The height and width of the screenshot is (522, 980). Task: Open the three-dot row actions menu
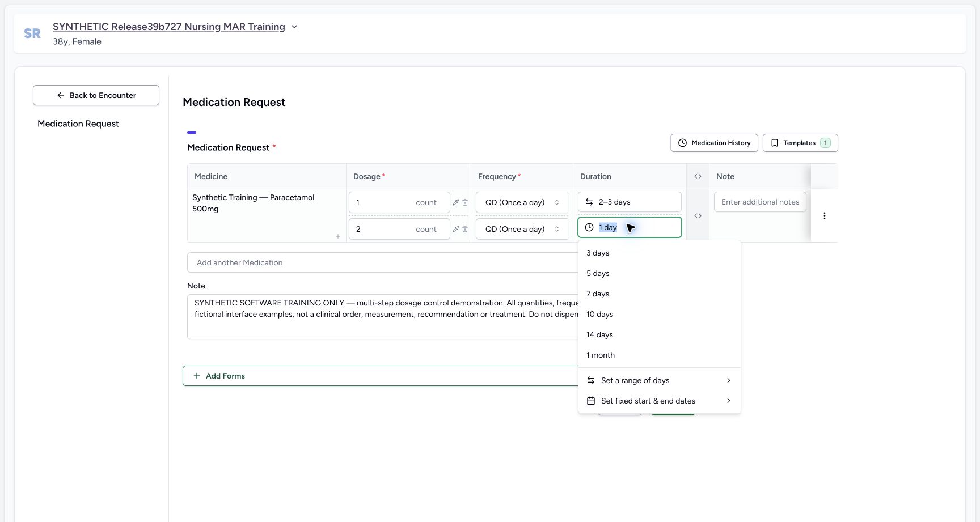tap(825, 216)
